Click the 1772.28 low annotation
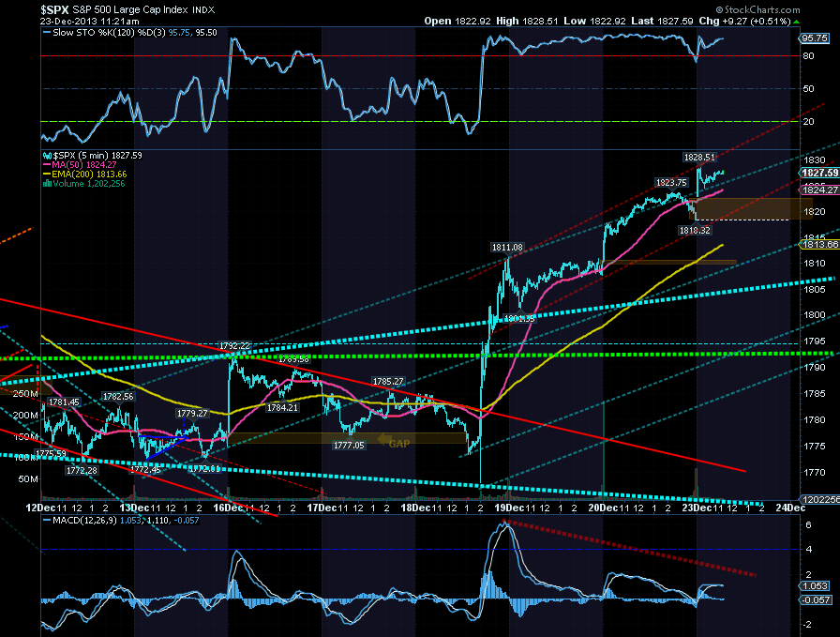This screenshot has width=840, height=637. 82,471
